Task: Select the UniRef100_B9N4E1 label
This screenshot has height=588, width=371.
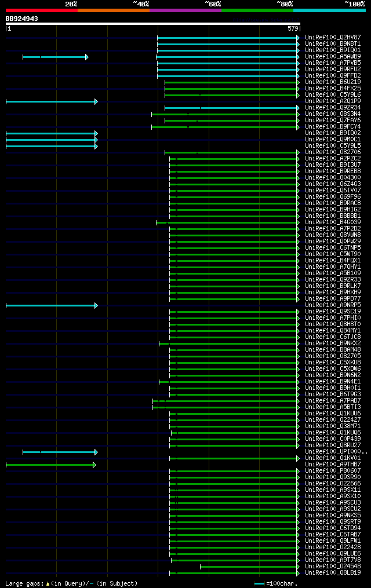Action: click(333, 382)
